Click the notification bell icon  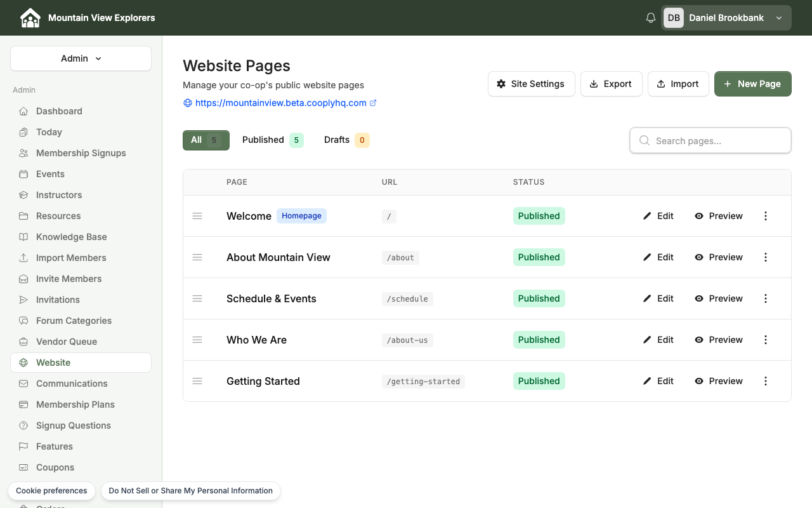(x=650, y=18)
